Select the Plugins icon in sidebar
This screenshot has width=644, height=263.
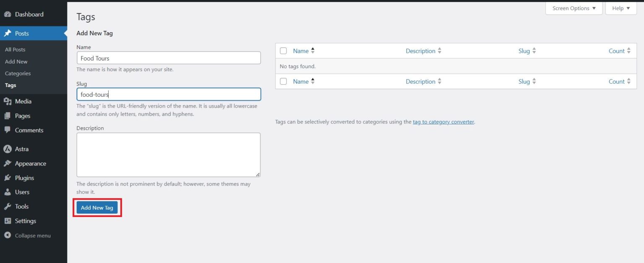[8, 178]
